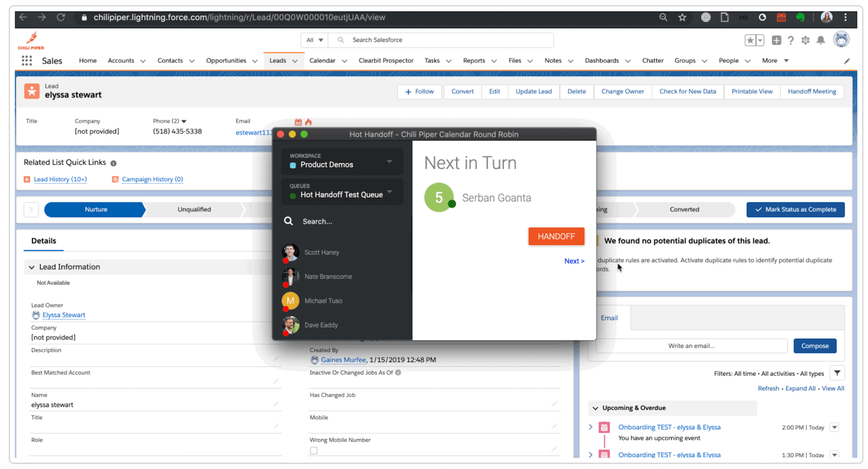Click the calendar icon beside the lead email

[298, 122]
